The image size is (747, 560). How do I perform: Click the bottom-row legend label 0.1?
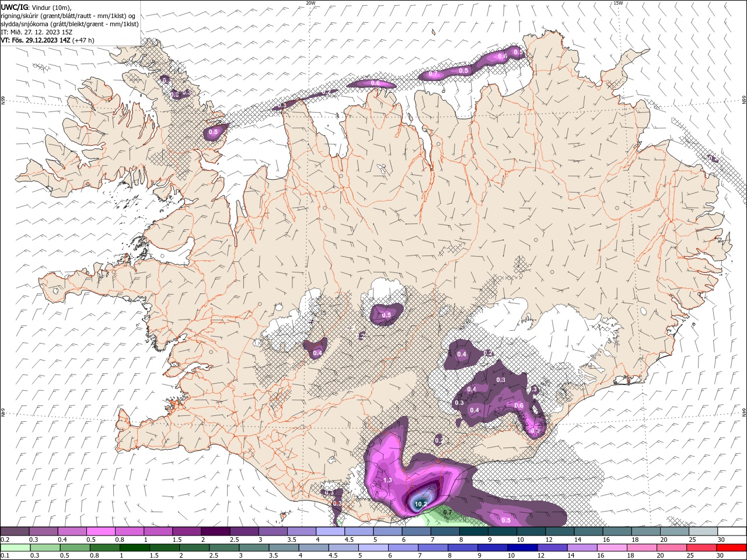coord(5,556)
